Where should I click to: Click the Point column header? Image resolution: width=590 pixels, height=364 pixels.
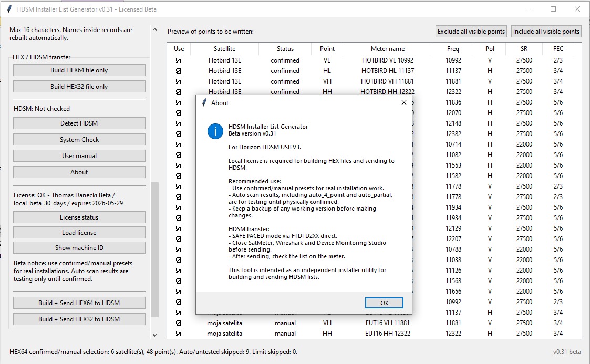click(x=327, y=49)
